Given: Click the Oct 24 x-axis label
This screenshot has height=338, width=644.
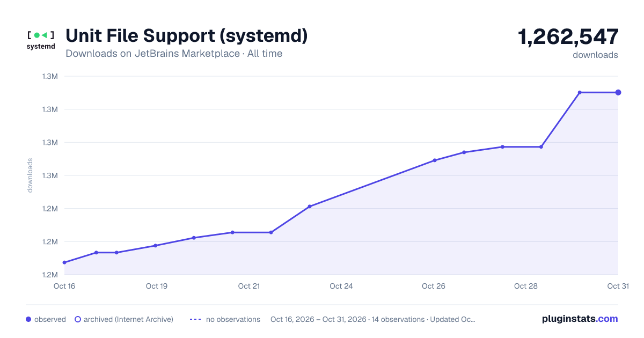Looking at the screenshot, I should click(341, 286).
